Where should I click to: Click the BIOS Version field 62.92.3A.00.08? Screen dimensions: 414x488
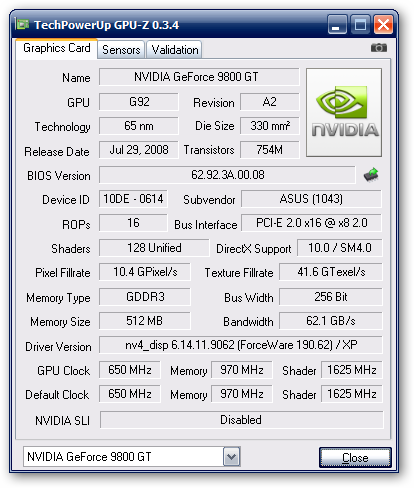[x=227, y=175]
